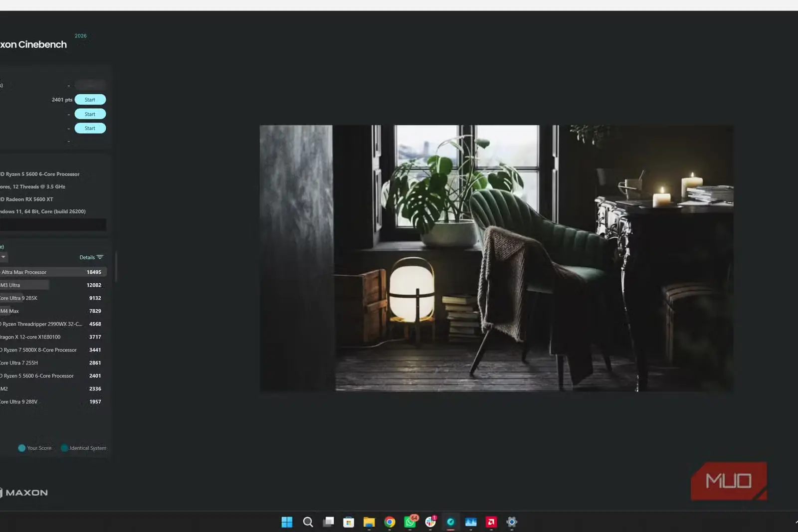
Task: Switch to Google Chrome in the taskbar
Action: [x=390, y=522]
